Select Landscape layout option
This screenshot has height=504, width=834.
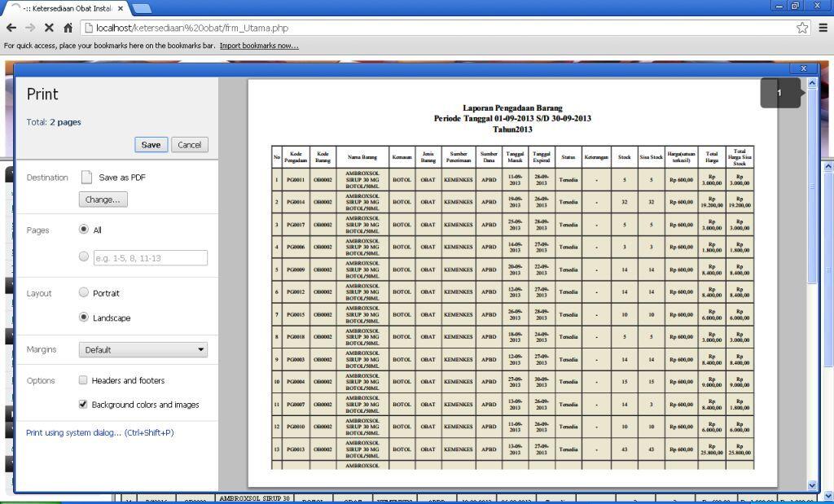click(x=84, y=318)
